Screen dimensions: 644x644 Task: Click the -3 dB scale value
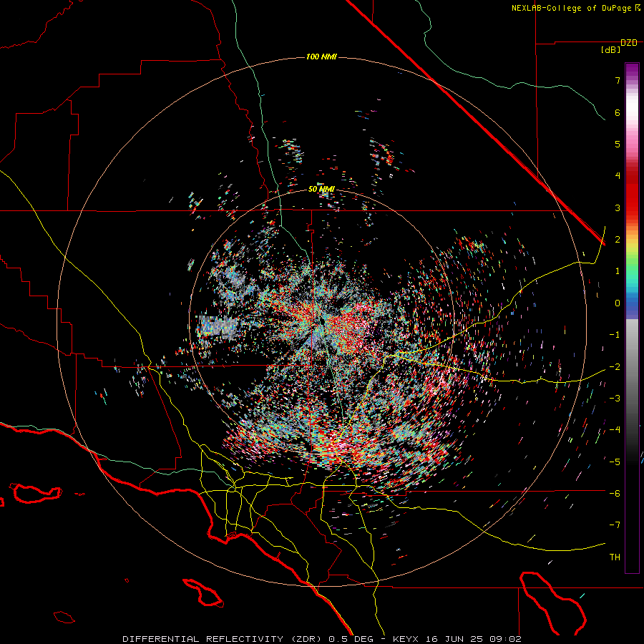pyautogui.click(x=615, y=399)
